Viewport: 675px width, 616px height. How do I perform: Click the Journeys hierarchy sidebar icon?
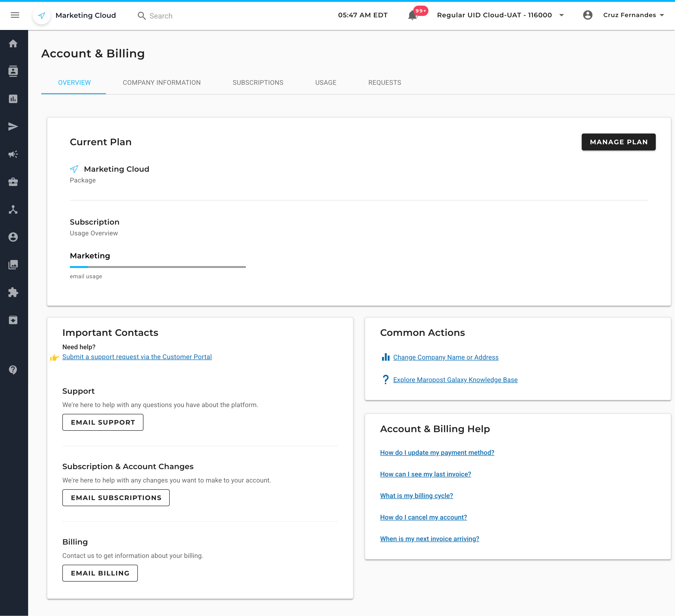tap(13, 209)
